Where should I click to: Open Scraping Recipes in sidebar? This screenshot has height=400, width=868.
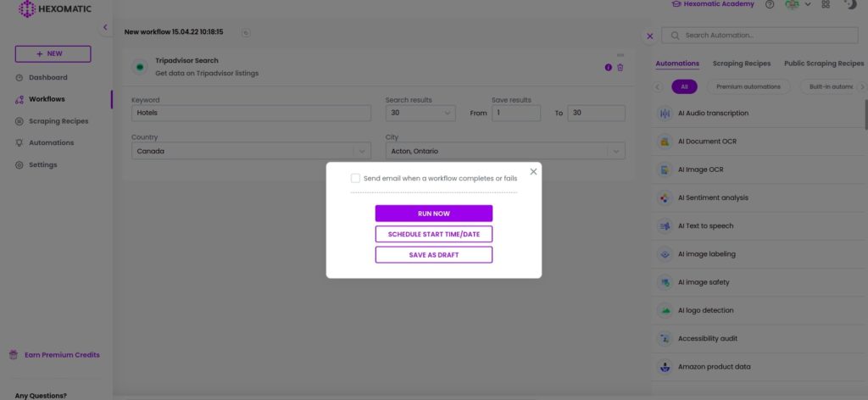pos(52,121)
